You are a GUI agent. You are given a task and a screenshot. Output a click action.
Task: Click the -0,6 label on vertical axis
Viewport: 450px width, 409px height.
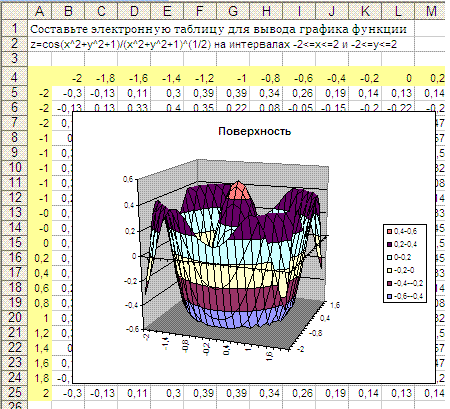click(x=132, y=329)
